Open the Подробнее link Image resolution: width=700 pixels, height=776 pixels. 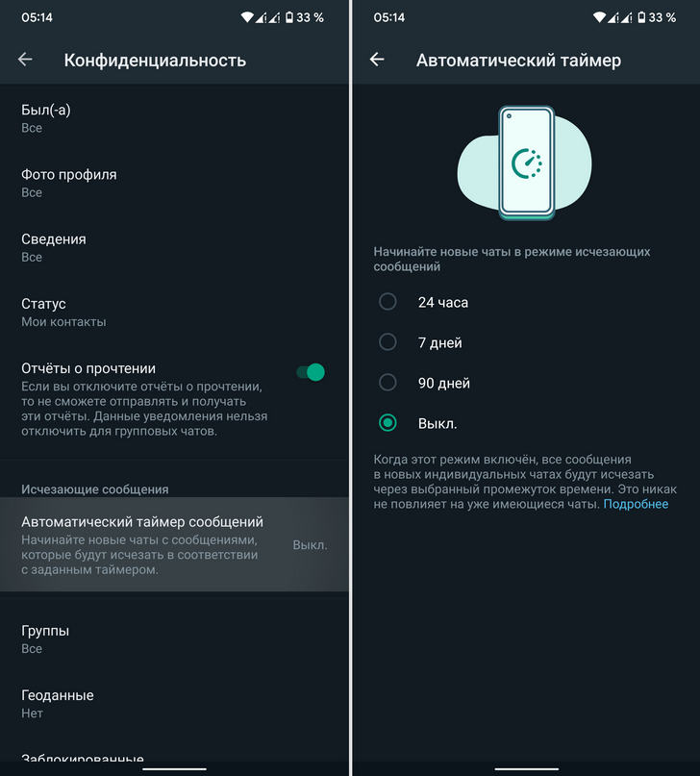coord(636,504)
